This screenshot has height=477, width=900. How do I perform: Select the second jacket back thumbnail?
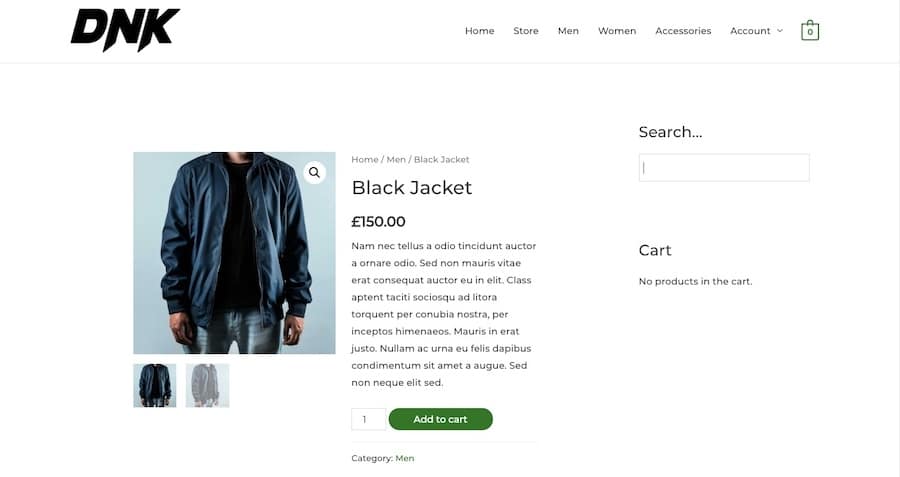207,385
